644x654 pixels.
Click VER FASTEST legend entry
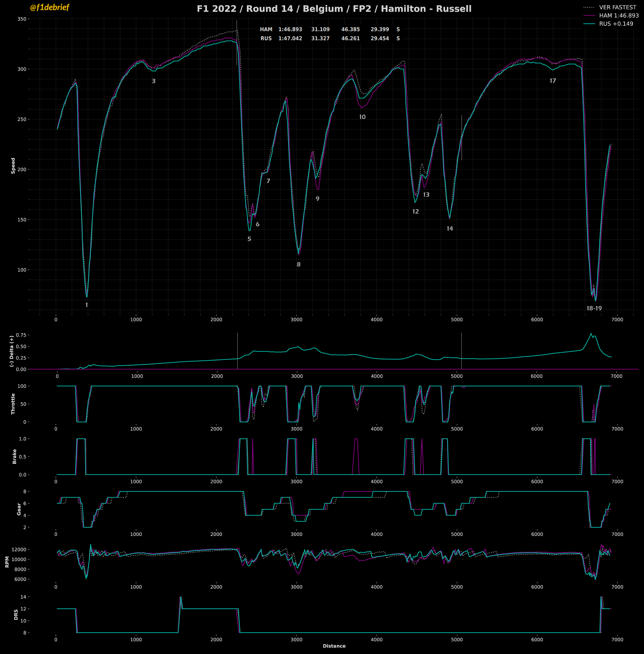point(617,7)
